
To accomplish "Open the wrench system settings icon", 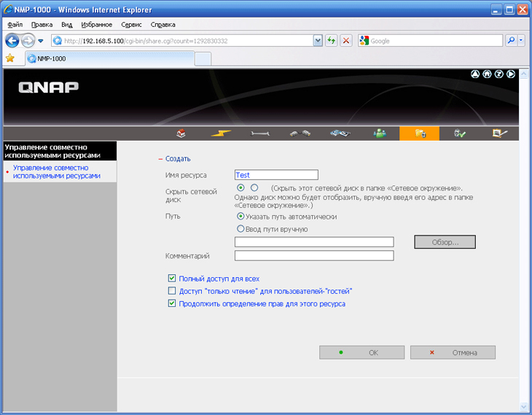I will coord(260,133).
